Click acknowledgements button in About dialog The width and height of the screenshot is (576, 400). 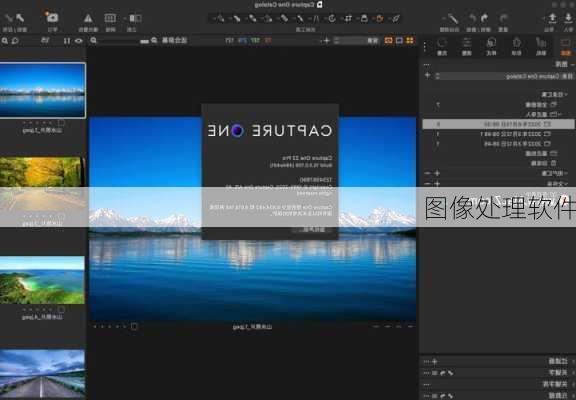point(312,230)
